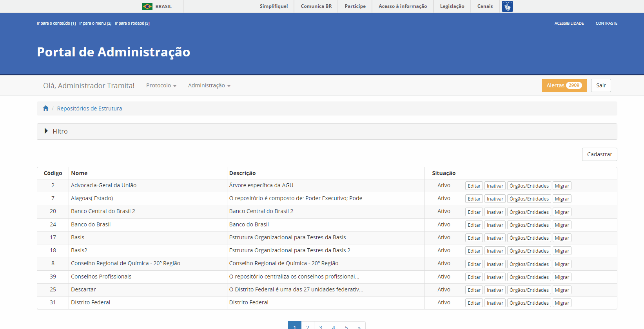The height and width of the screenshot is (329, 644).
Task: Click the home icon in breadcrumb
Action: tap(46, 108)
